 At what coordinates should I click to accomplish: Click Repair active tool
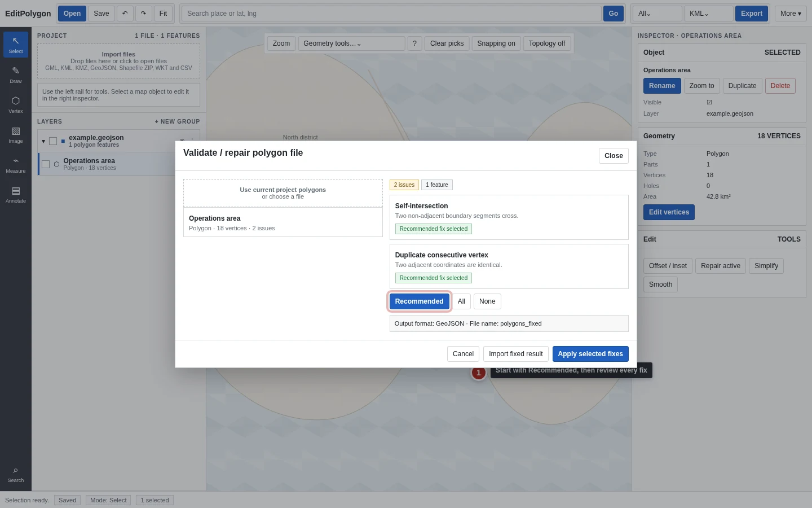(x=721, y=266)
